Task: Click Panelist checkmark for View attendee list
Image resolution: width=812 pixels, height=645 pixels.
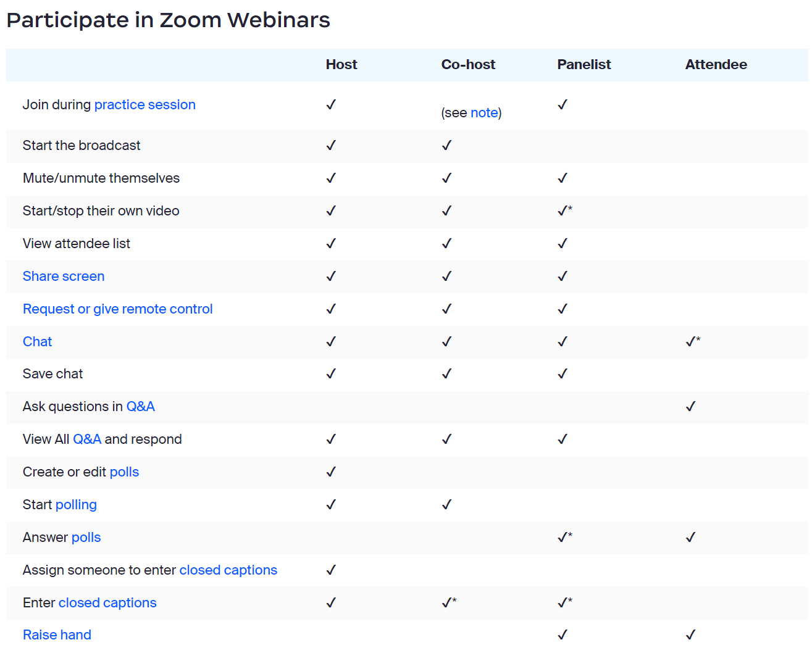Action: (x=563, y=243)
